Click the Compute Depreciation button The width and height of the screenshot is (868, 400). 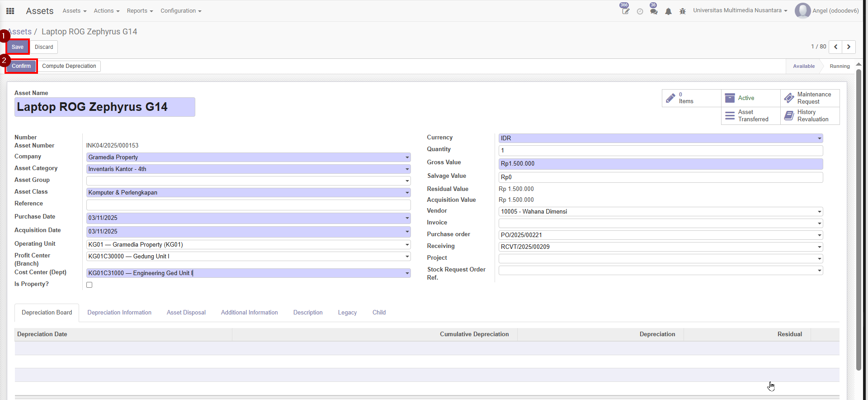point(69,66)
